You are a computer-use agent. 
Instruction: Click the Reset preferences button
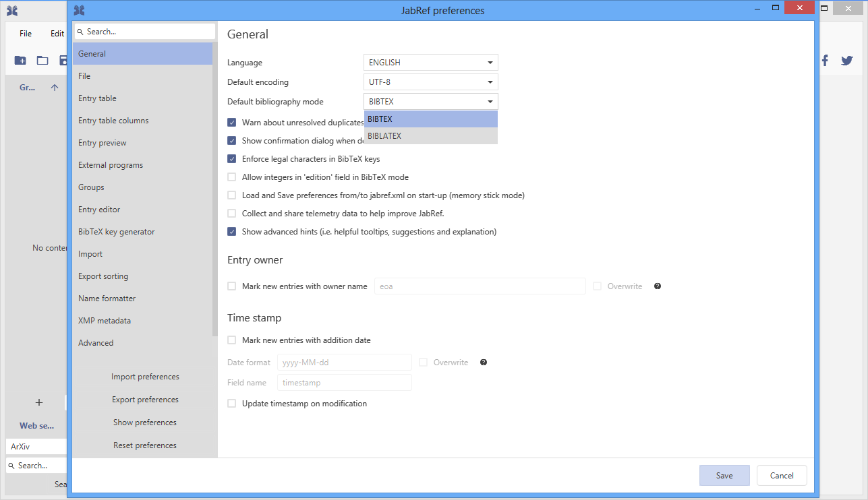point(145,445)
